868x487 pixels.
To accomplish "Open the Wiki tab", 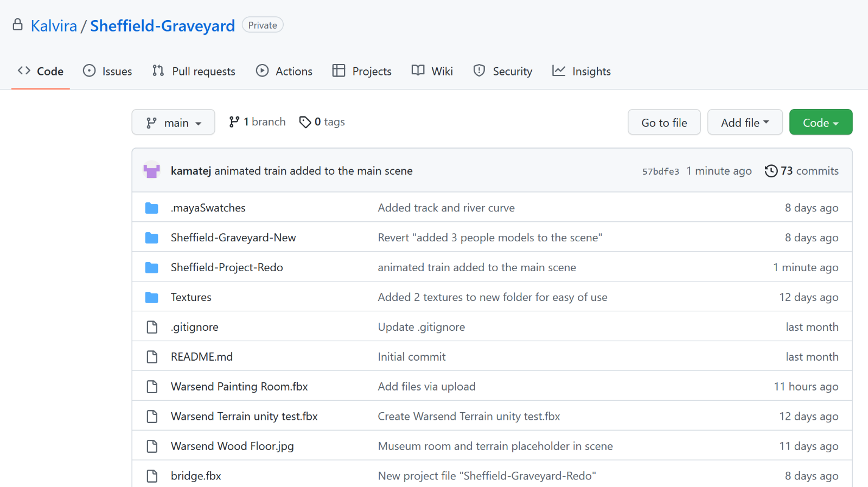I will pyautogui.click(x=432, y=71).
